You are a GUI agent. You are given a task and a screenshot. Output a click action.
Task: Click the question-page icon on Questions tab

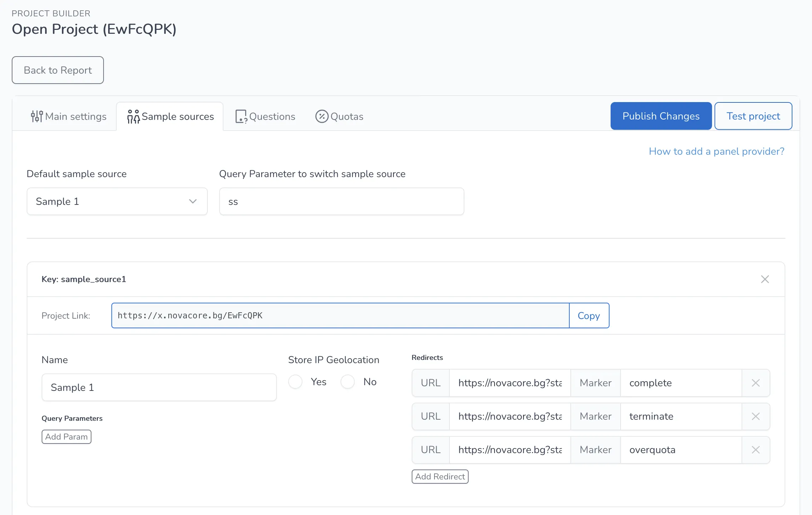click(x=241, y=116)
